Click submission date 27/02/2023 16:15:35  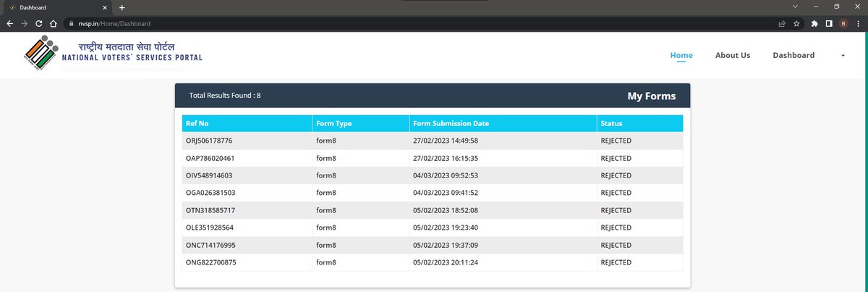tap(446, 158)
